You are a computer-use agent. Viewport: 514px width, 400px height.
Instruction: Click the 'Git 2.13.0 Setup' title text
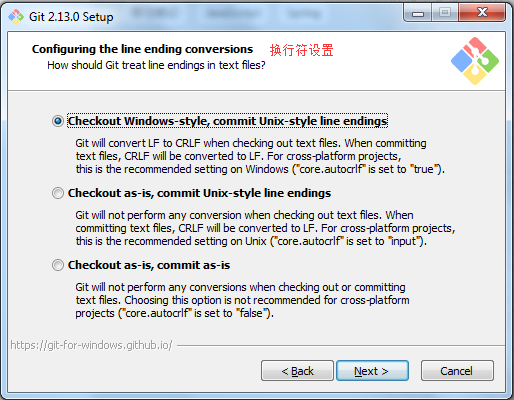71,17
